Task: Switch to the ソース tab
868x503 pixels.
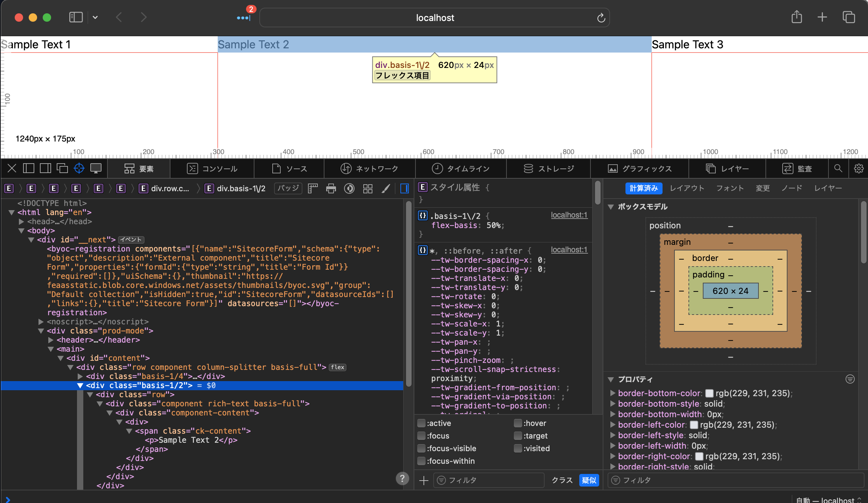Action: [x=289, y=168]
